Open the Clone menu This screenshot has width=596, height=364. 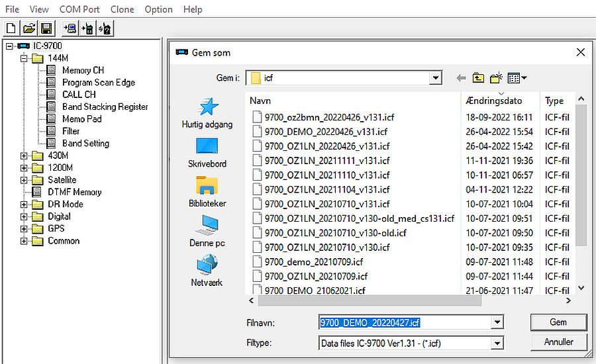pos(122,9)
